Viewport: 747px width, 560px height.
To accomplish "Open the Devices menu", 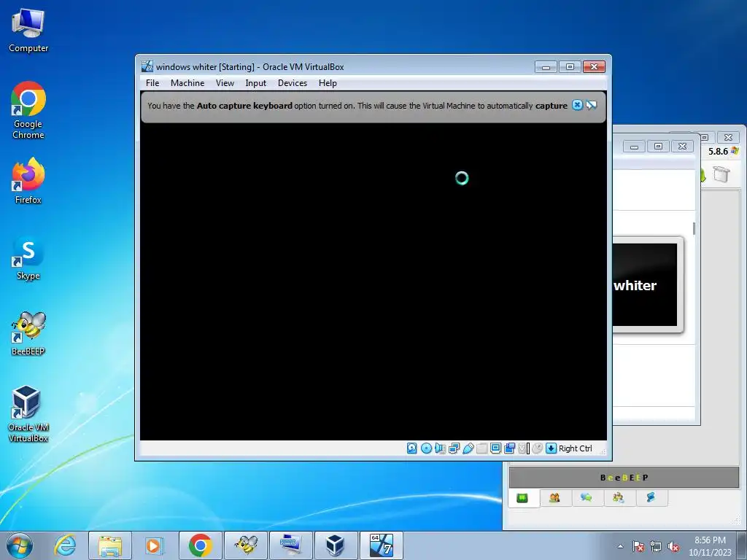I will [x=293, y=83].
